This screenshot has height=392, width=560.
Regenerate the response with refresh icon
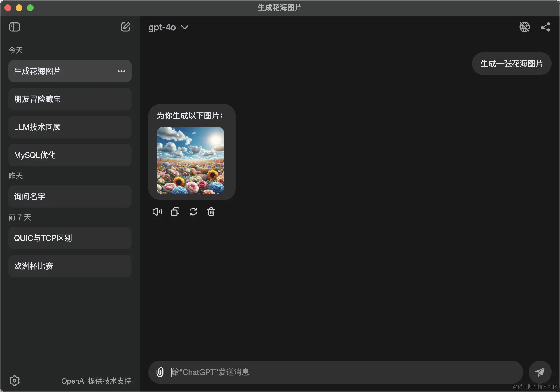(193, 212)
